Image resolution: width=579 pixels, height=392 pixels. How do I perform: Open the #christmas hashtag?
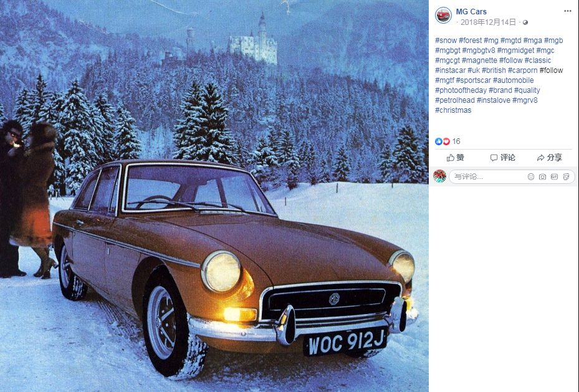pyautogui.click(x=453, y=110)
